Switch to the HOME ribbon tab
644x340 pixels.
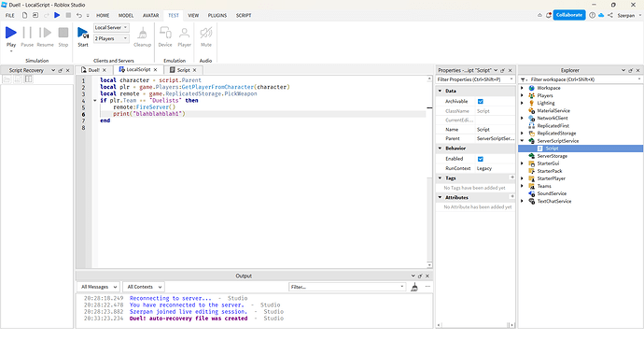coord(103,15)
